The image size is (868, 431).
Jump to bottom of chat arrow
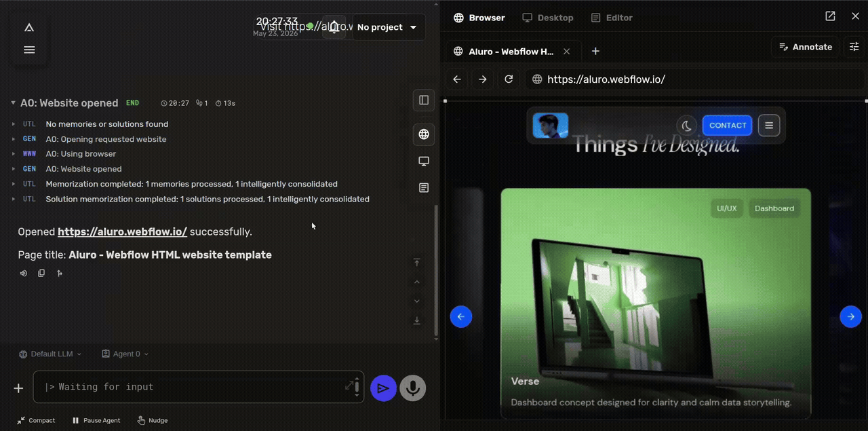tap(417, 320)
